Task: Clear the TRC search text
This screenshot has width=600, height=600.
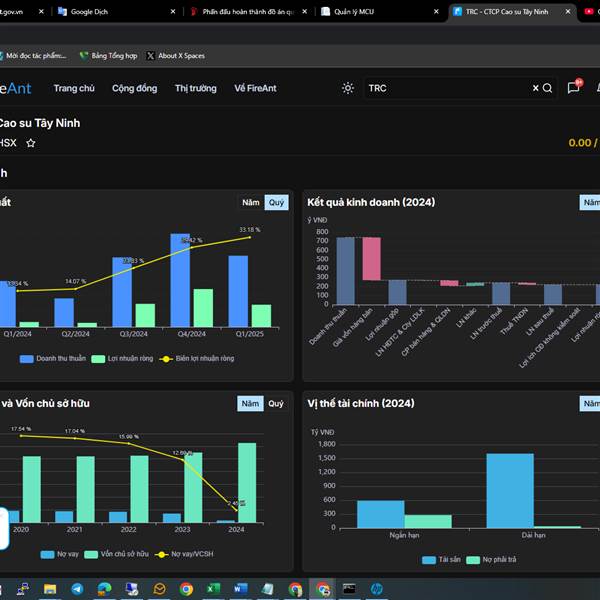Action: coord(535,88)
